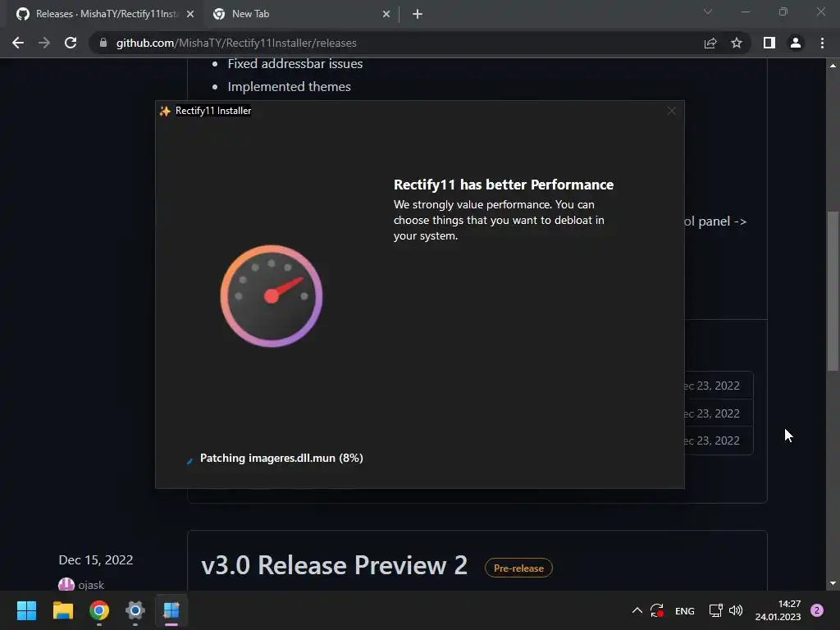Share this page via share icon
This screenshot has width=840, height=630.
[710, 43]
